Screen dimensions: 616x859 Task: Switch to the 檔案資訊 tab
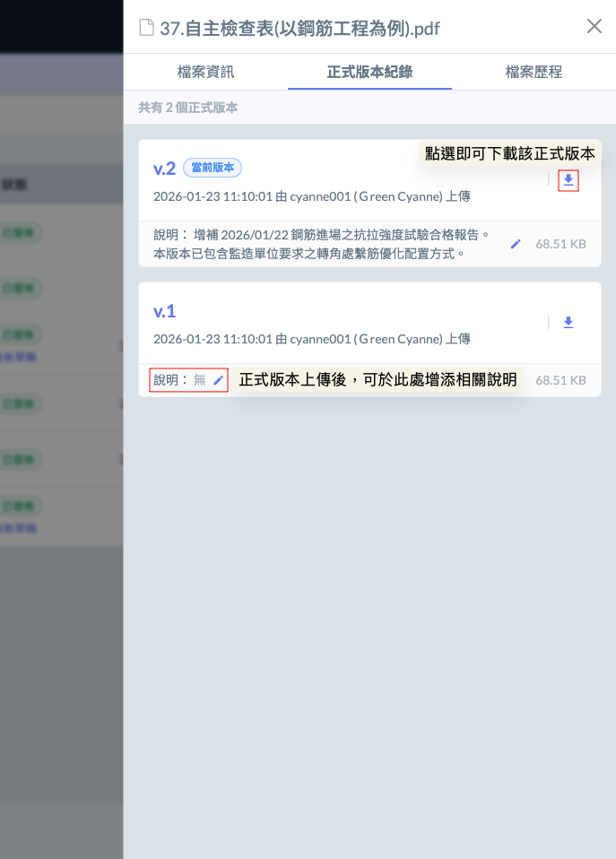(x=205, y=73)
